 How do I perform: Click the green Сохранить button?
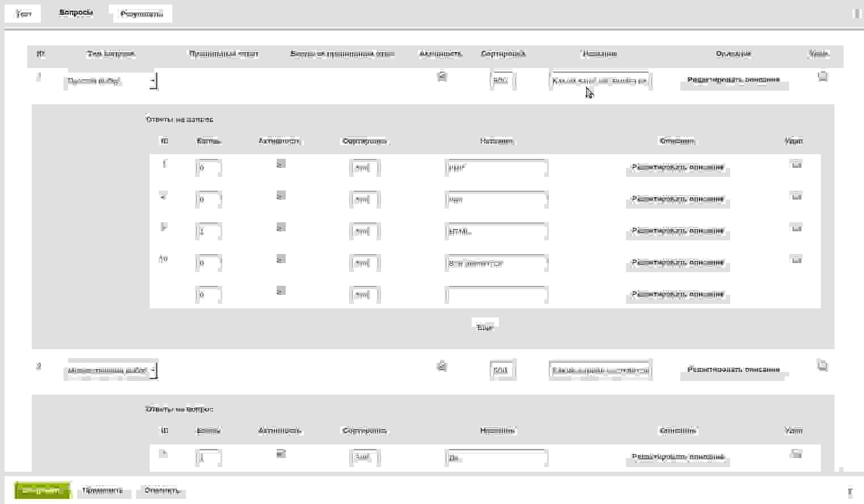pyautogui.click(x=42, y=491)
